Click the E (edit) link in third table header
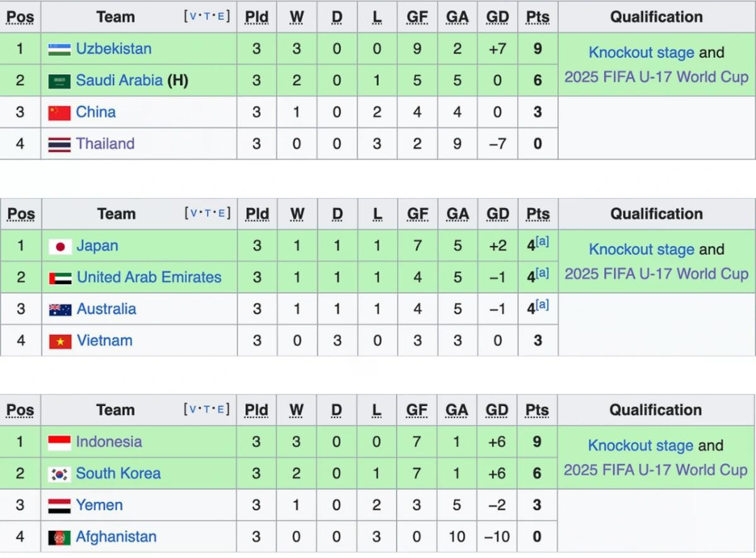 tap(220, 409)
